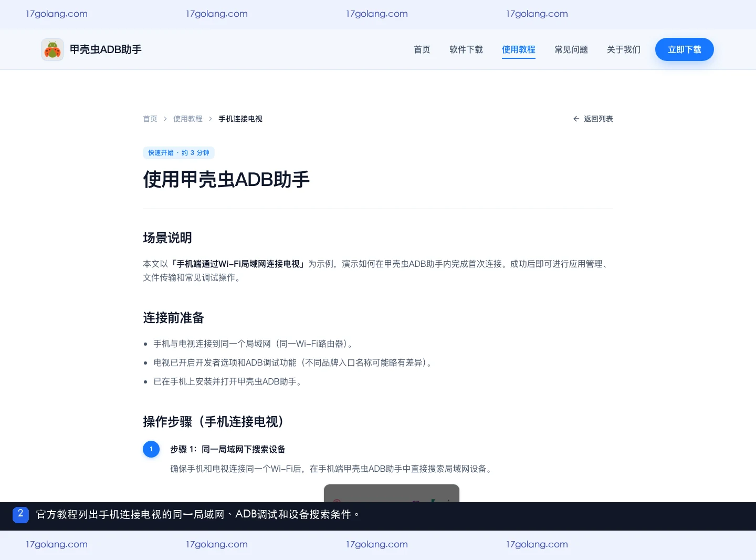Click 首页 in the breadcrumb trail

pyautogui.click(x=150, y=119)
